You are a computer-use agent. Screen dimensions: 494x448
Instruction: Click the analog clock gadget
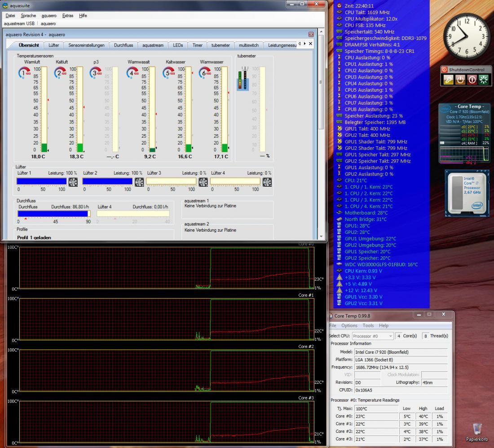click(x=467, y=36)
